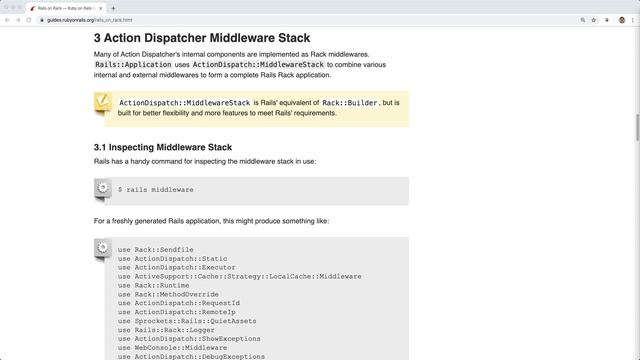Click the line 'use Rails::Rack::Logger'

[x=166, y=330]
